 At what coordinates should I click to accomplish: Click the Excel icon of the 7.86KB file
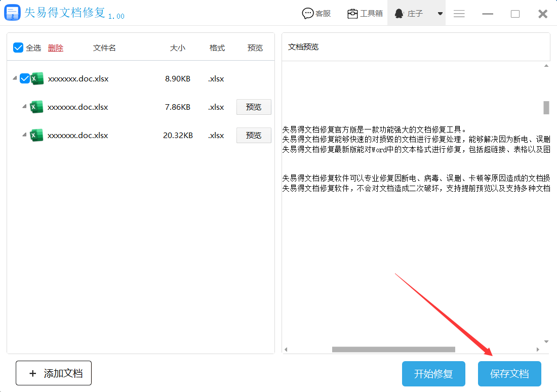click(x=36, y=107)
